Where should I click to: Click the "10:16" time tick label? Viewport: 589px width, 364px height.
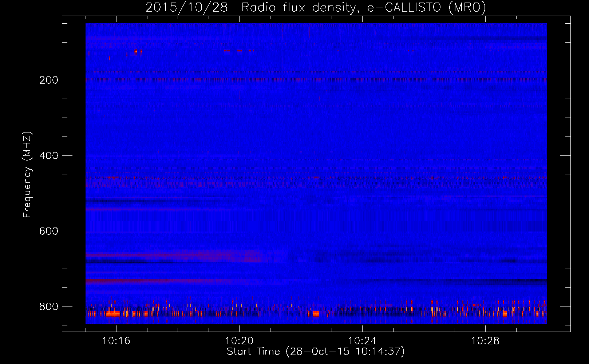click(116, 341)
